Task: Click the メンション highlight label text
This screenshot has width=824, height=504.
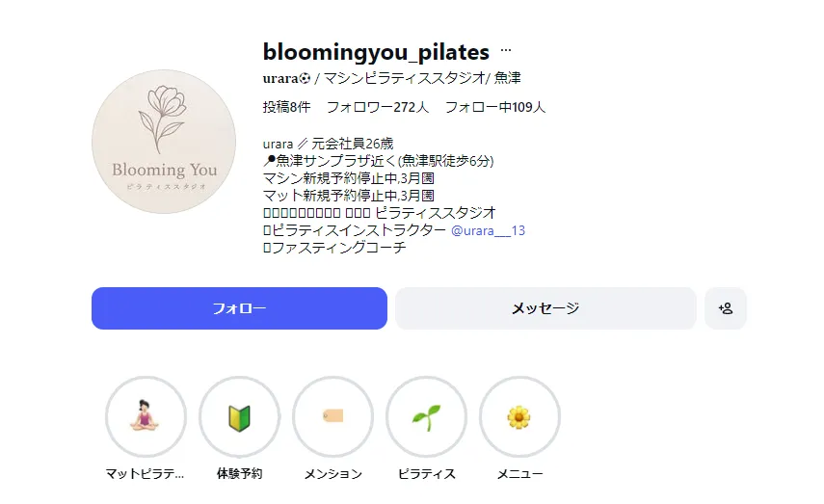Action: coord(332,474)
